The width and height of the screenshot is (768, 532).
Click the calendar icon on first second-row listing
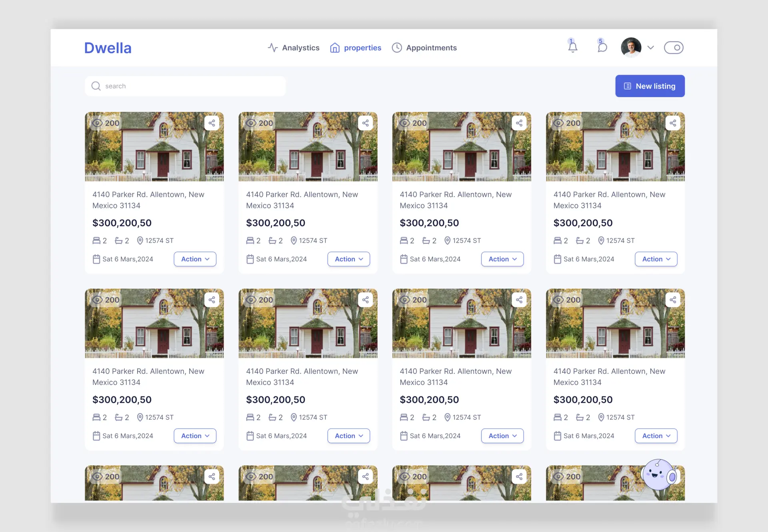tap(96, 436)
